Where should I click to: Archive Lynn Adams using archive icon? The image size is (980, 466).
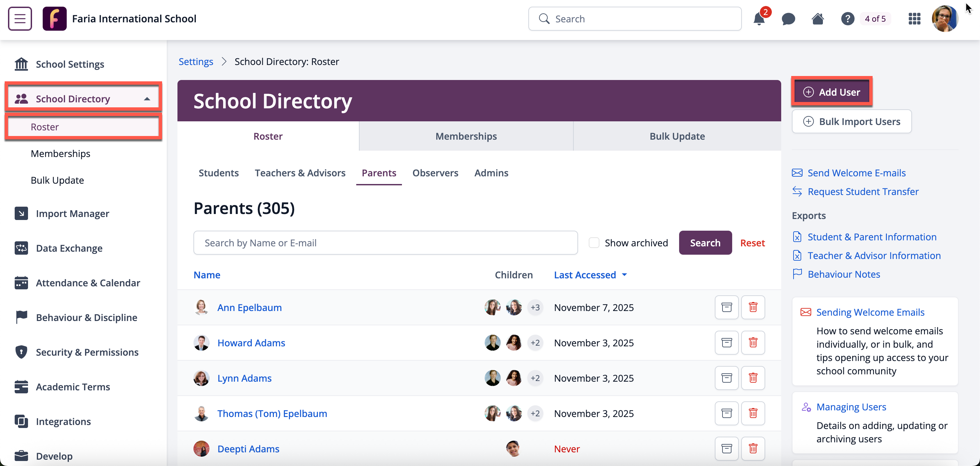point(726,378)
